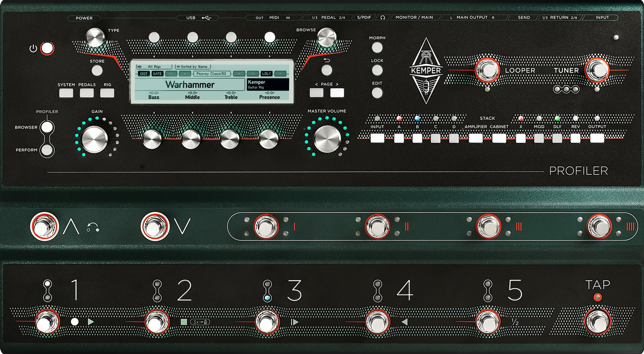Image resolution: width=644 pixels, height=354 pixels.
Task: Step on the Down arrow footswitch
Action: click(155, 226)
